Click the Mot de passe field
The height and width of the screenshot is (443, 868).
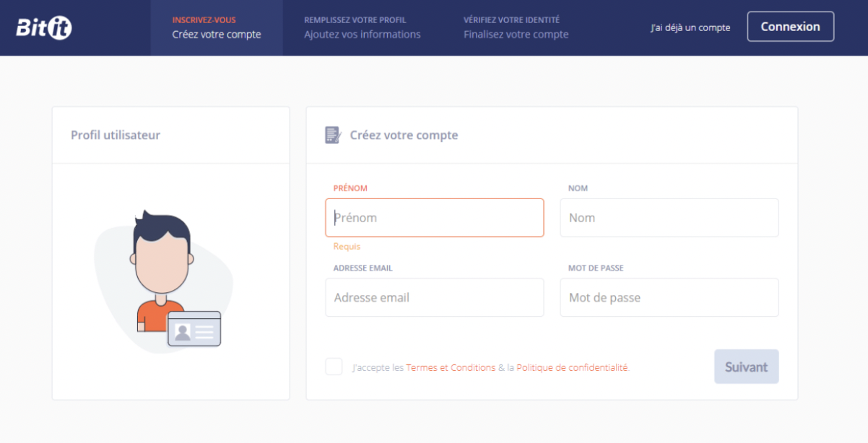click(669, 297)
